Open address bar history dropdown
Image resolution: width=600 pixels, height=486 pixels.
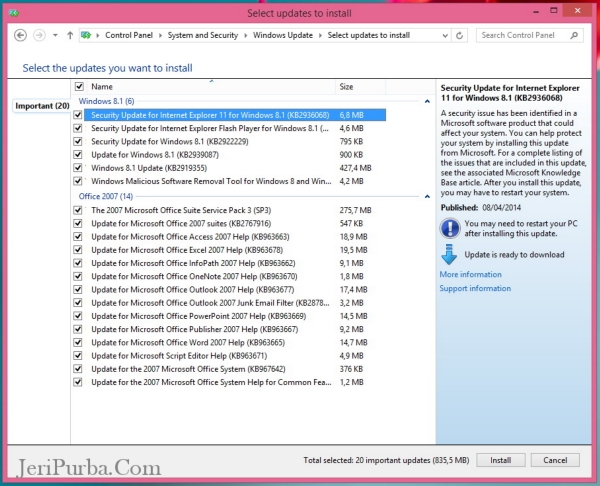445,36
